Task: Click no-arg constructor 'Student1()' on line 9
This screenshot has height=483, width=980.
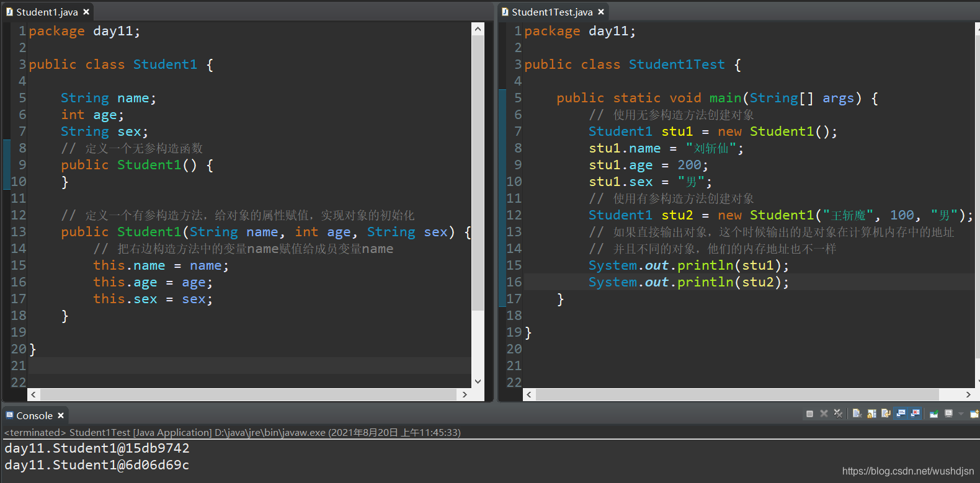Action: pos(157,165)
